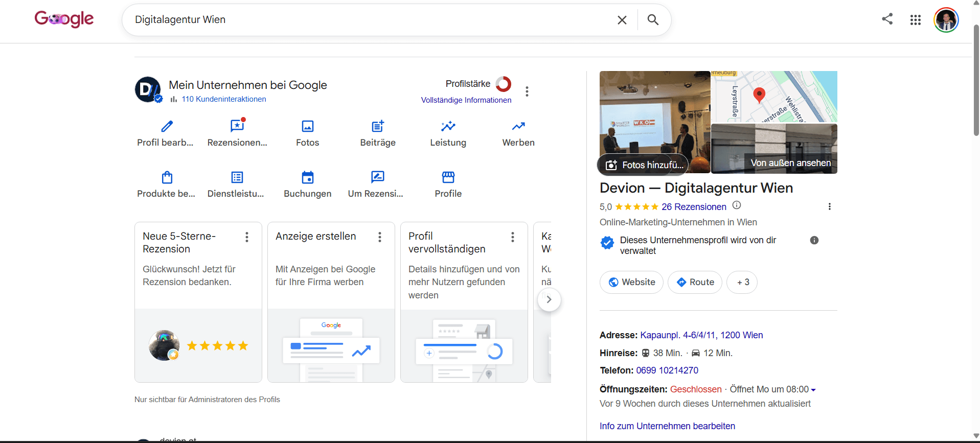Viewport: 980px width, 443px height.
Task: Open Um Rezensionen bitten icon
Action: (378, 177)
